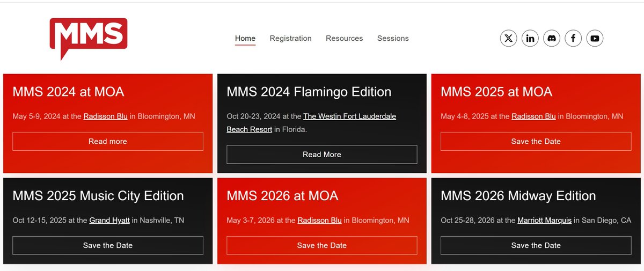644x271 pixels.
Task: Open the X (Twitter) social icon
Action: coord(509,38)
